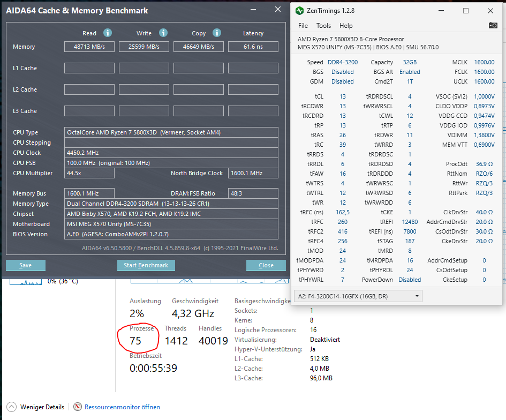The width and height of the screenshot is (506, 420).
Task: Click the empty L3 Cache Write field
Action: point(144,111)
